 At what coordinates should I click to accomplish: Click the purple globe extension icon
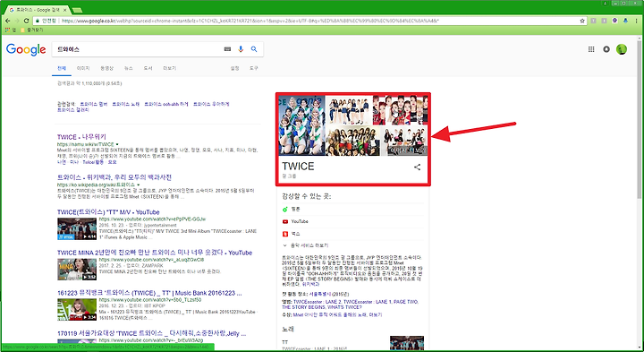tap(614, 21)
